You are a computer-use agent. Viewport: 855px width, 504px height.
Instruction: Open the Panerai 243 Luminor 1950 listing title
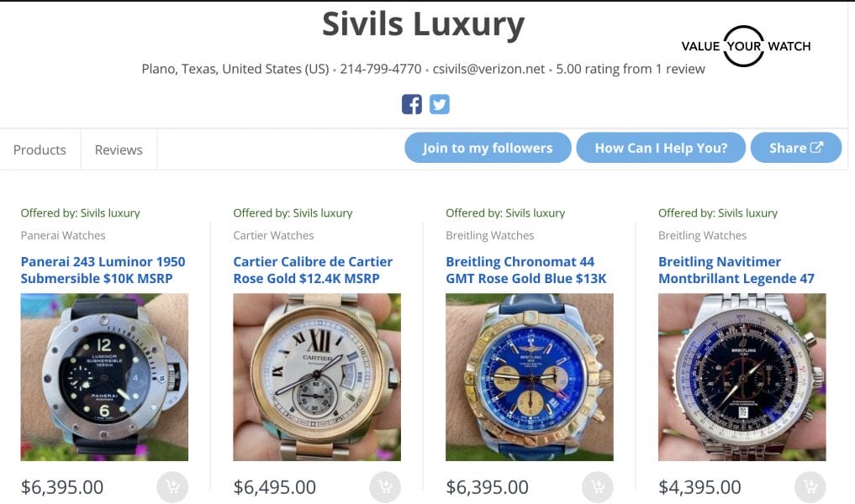point(103,270)
